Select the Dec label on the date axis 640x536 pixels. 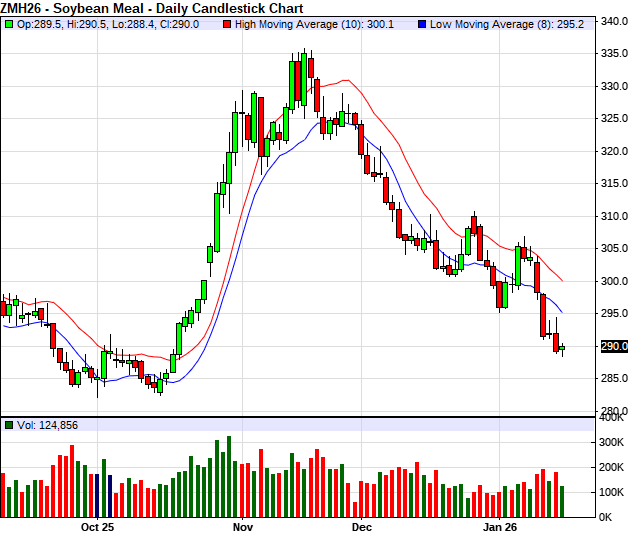[x=361, y=526]
